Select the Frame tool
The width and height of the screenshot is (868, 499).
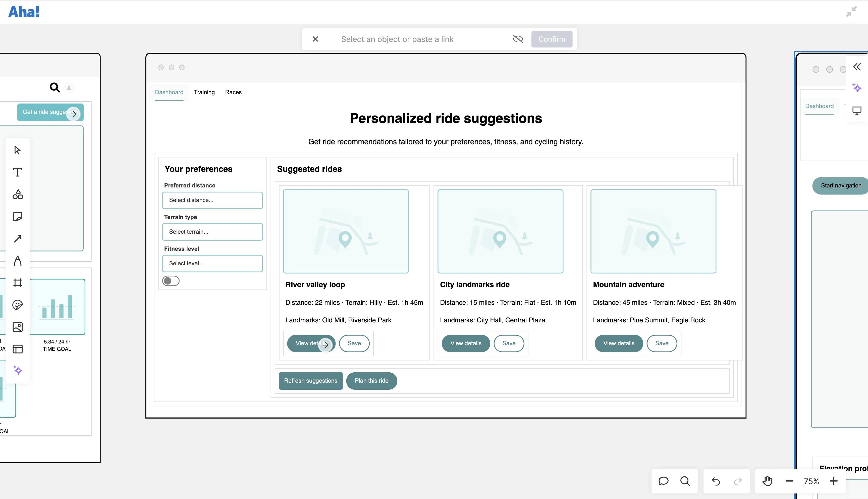18,282
